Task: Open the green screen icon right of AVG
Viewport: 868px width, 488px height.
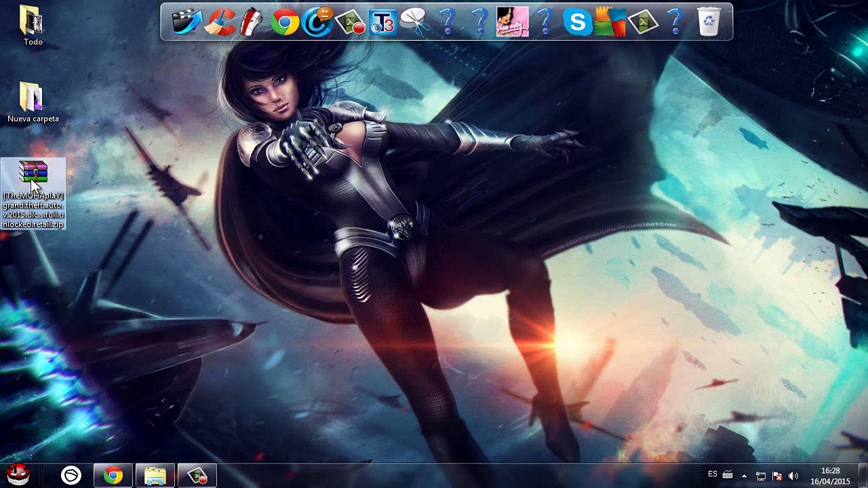Action: [x=643, y=22]
